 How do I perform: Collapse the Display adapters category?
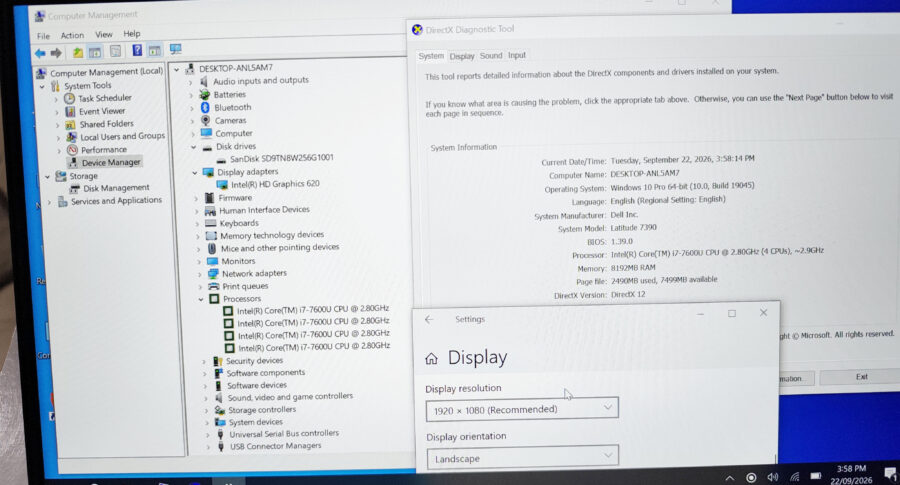[195, 172]
